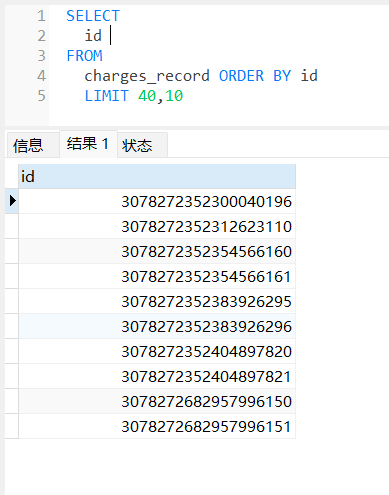Select cell 3078272352354566160
Viewport: 389px width, 495px height.
click(157, 251)
